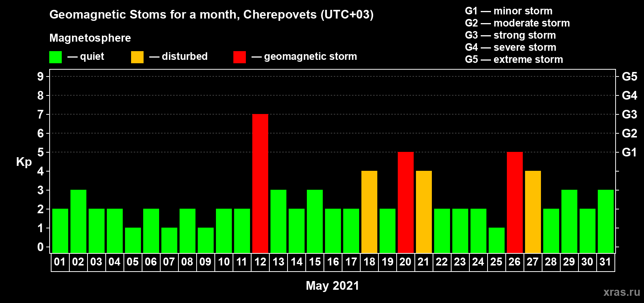Click the date label 01
Image resolution: width=644 pixels, height=303 pixels.
[60, 262]
